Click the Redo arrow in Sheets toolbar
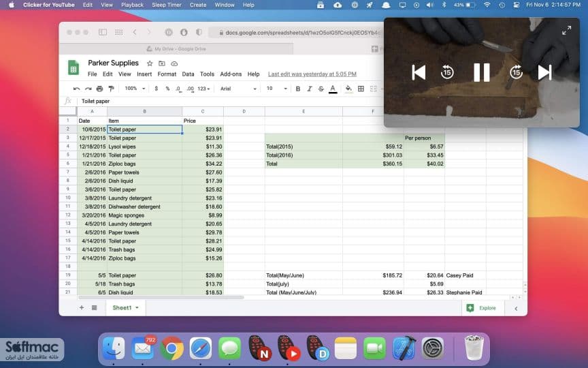Image resolution: width=588 pixels, height=368 pixels. [88, 89]
